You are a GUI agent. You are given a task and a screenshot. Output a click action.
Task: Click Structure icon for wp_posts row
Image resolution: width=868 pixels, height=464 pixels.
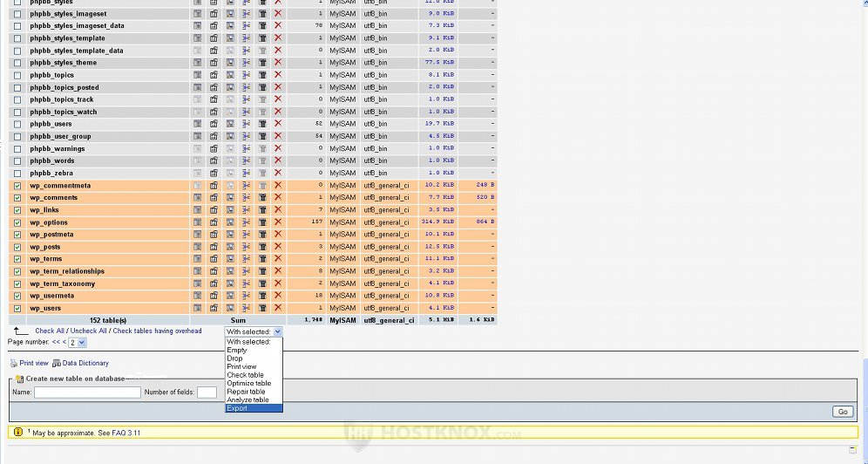coord(214,247)
